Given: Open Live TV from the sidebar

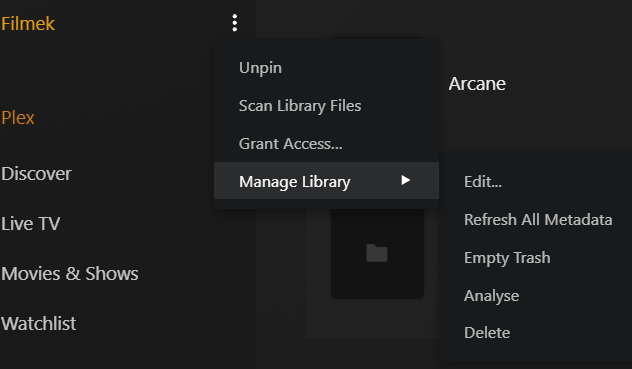Looking at the screenshot, I should click(x=31, y=224).
